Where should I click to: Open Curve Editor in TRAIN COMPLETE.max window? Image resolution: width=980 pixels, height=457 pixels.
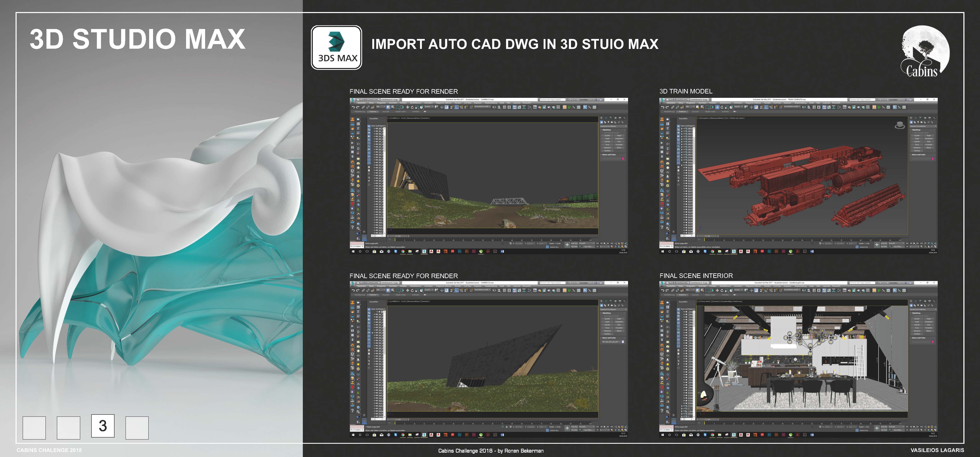[829, 107]
